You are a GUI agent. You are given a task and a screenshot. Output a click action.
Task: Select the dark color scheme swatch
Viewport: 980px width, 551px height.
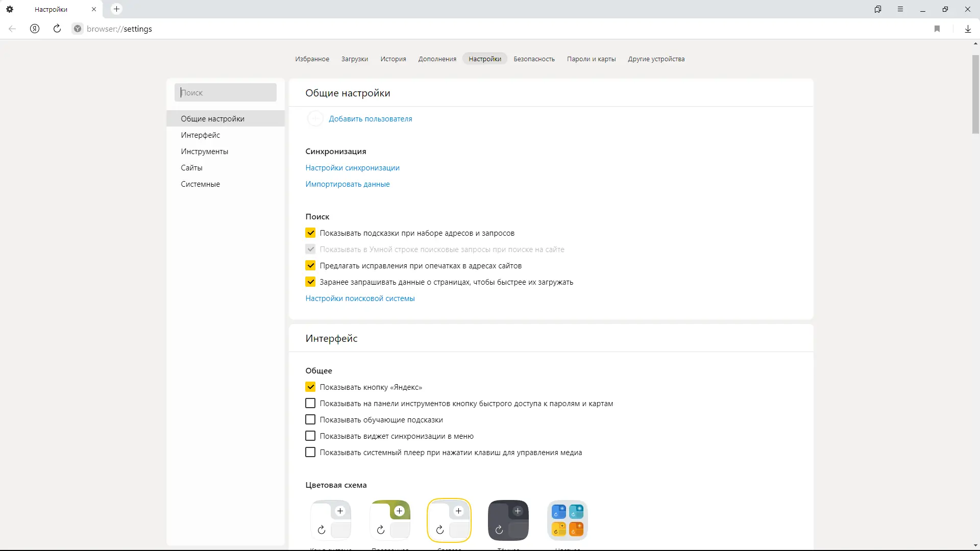coord(508,520)
